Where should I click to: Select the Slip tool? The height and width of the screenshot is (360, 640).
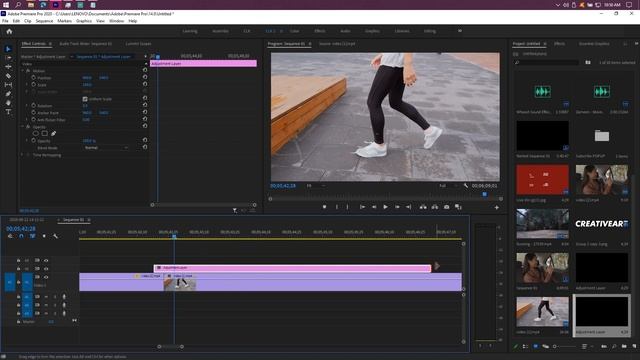(8, 85)
